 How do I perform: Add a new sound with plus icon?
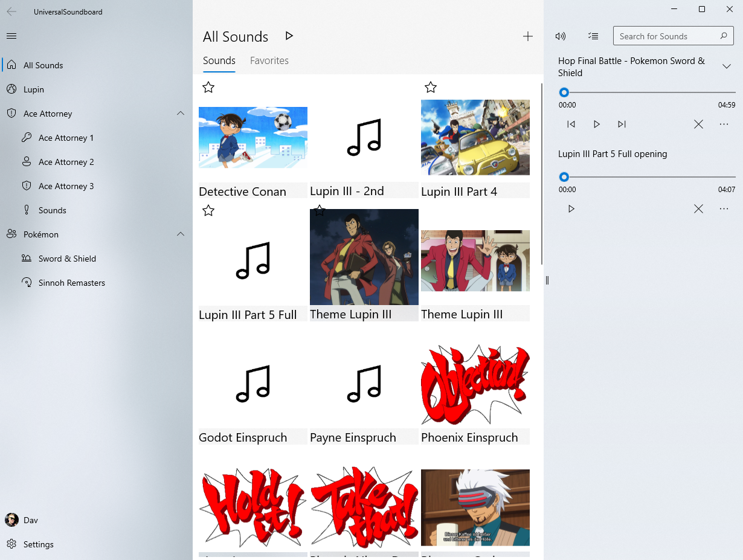[x=528, y=36]
